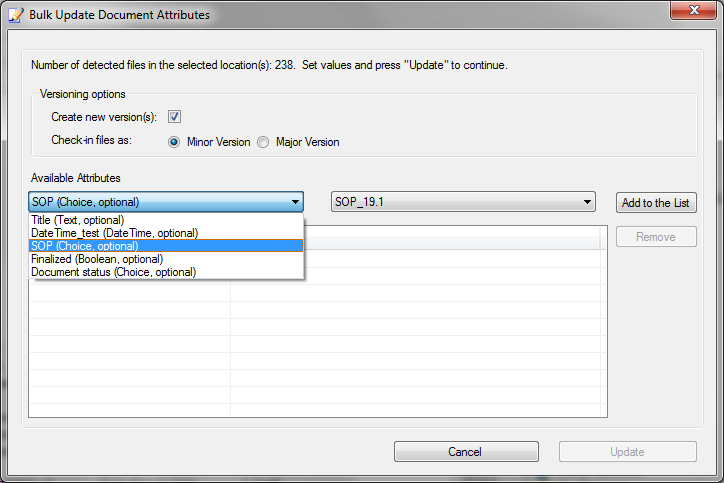Click the Bulk Update dialog title icon
Viewport: 724px width, 483px height.
point(16,15)
